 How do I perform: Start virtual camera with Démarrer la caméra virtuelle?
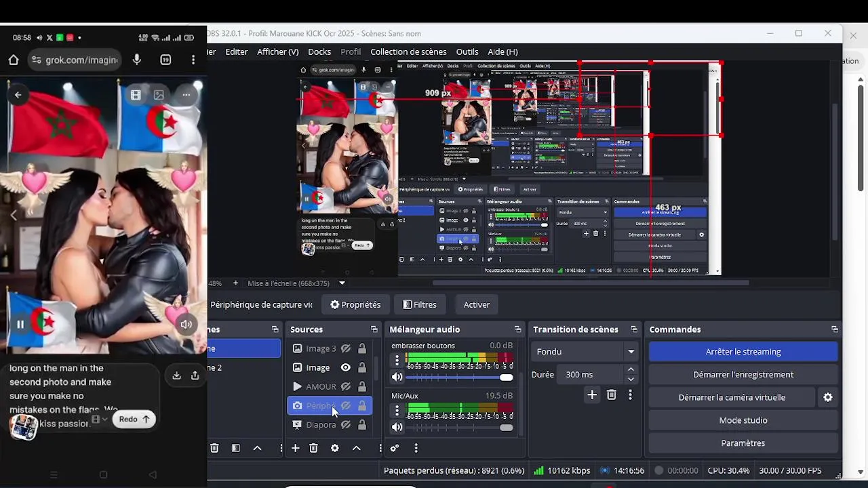click(732, 397)
